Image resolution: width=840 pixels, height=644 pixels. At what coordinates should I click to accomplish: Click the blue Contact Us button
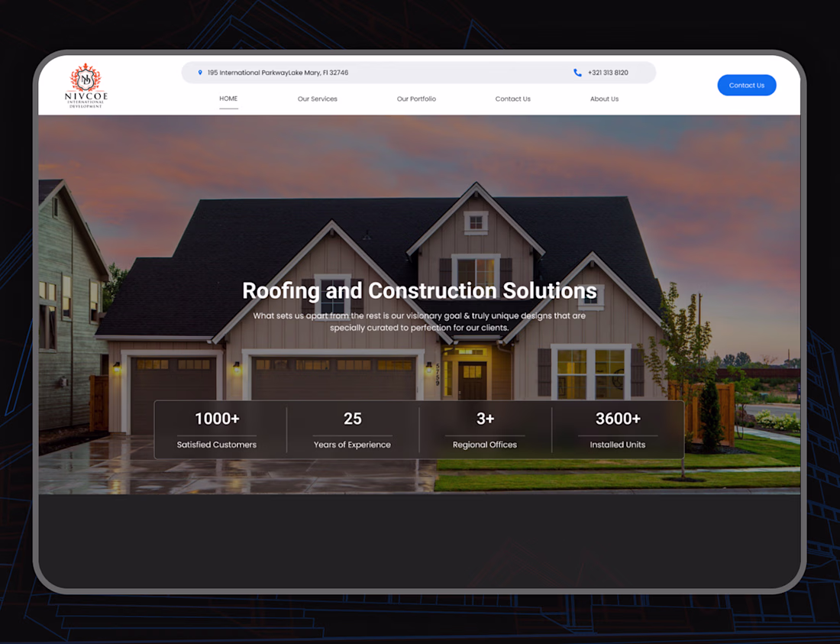coord(747,86)
